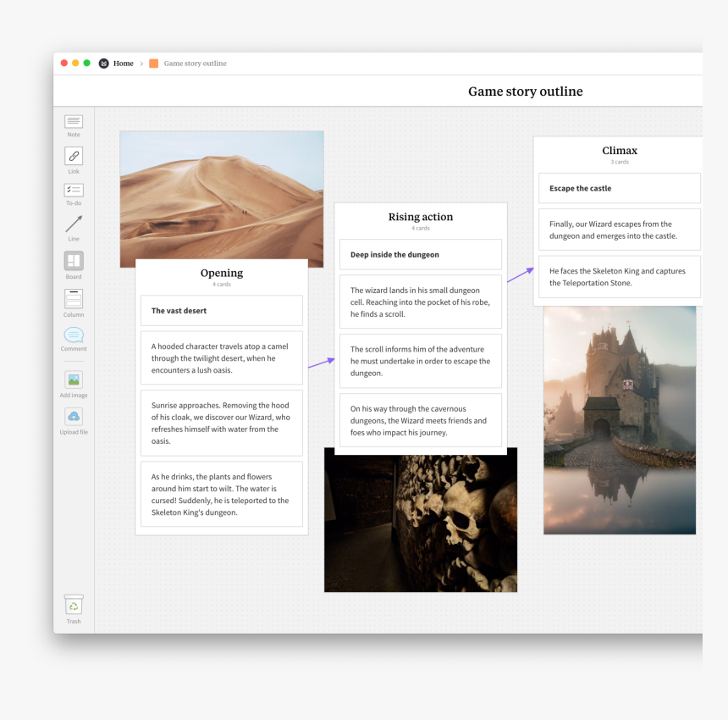Click the 'Deep inside the dungeon' card
This screenshot has height=720, width=728.
click(420, 254)
